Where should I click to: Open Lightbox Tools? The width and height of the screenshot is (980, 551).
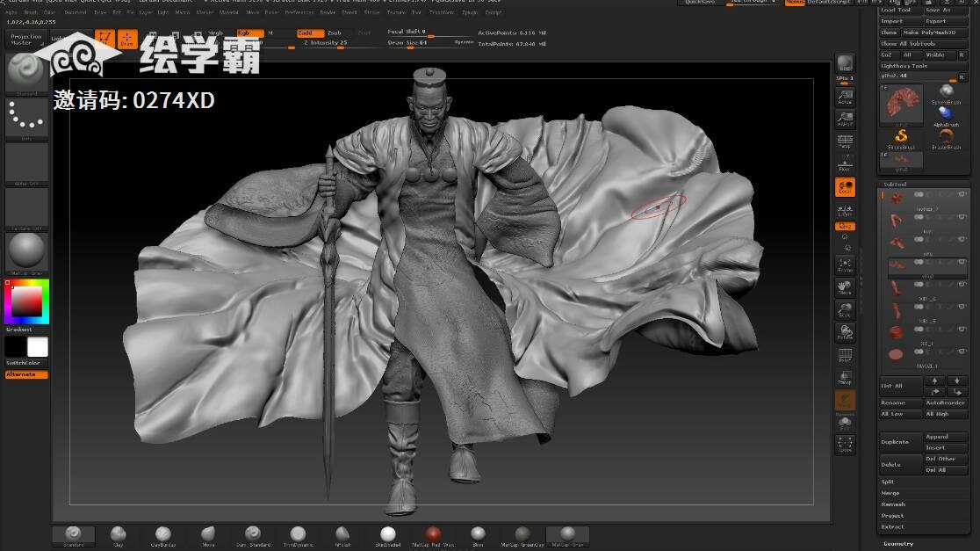pos(923,66)
